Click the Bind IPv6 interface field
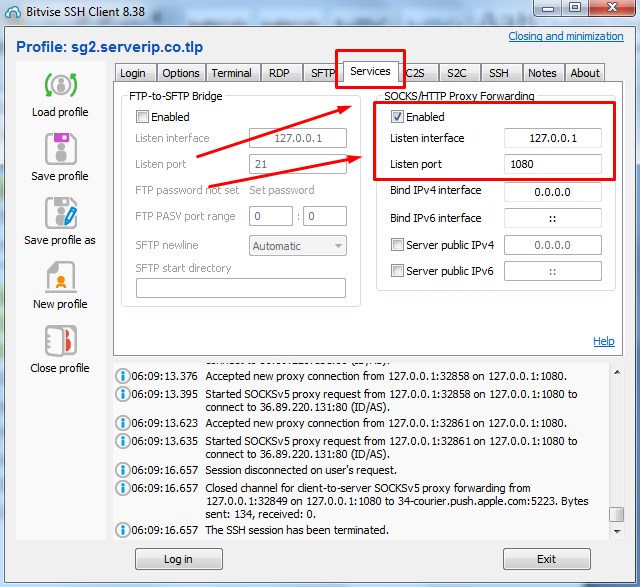 click(x=553, y=218)
